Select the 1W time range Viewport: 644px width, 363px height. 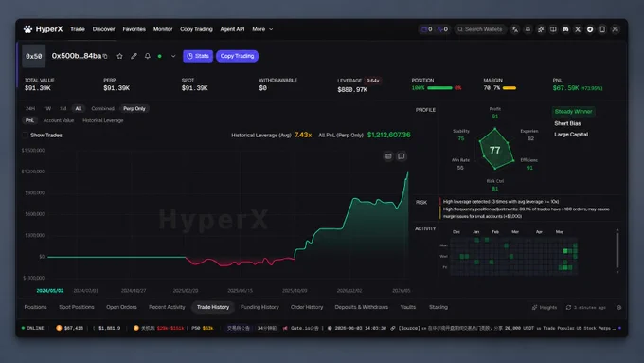(47, 109)
